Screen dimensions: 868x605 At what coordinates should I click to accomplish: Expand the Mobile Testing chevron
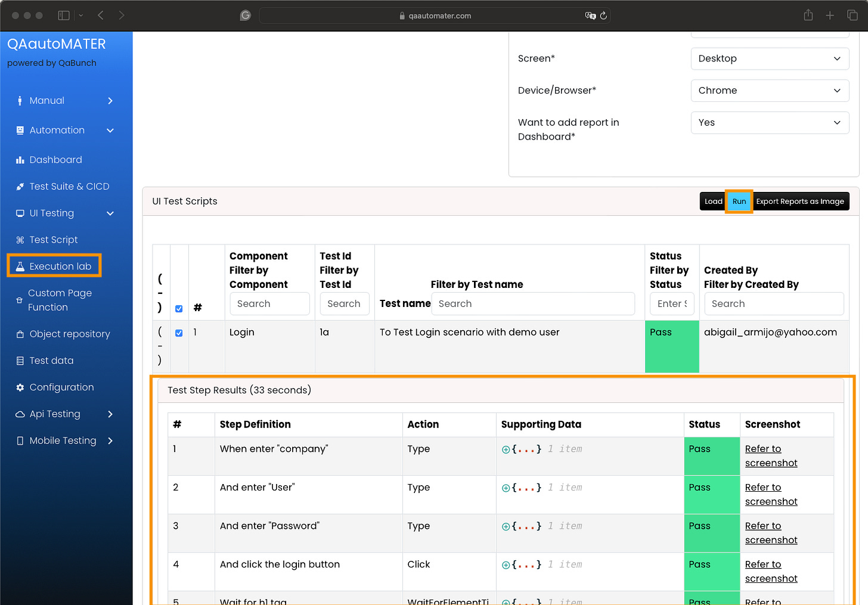110,441
